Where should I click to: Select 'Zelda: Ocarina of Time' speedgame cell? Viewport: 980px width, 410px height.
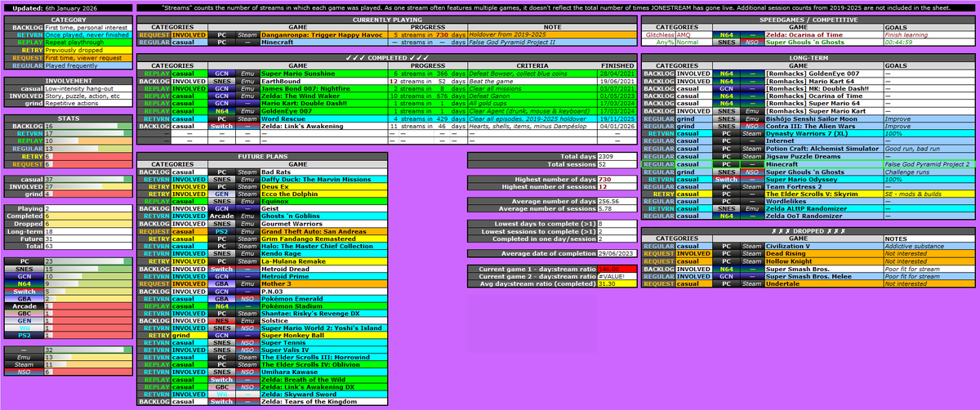823,35
